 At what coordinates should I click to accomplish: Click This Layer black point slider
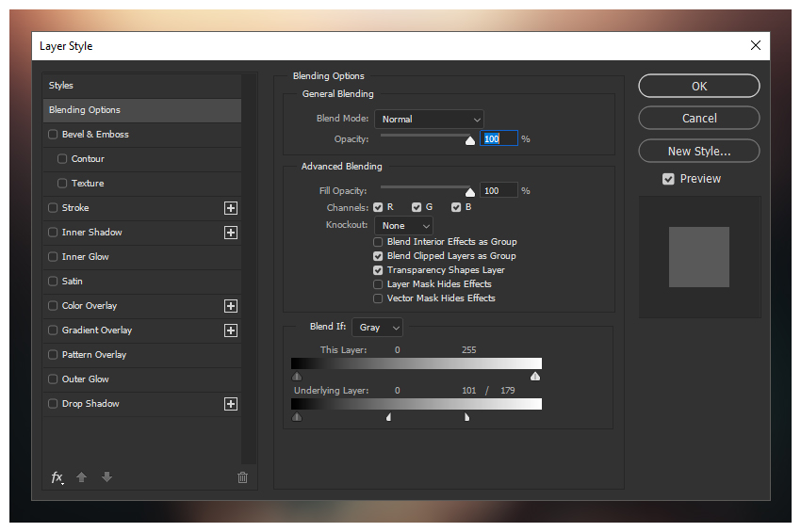click(297, 377)
